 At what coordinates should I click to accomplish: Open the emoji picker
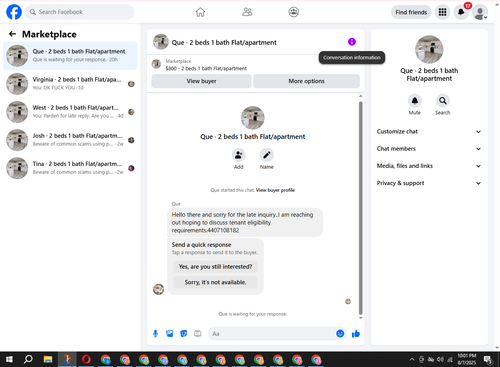(x=340, y=334)
